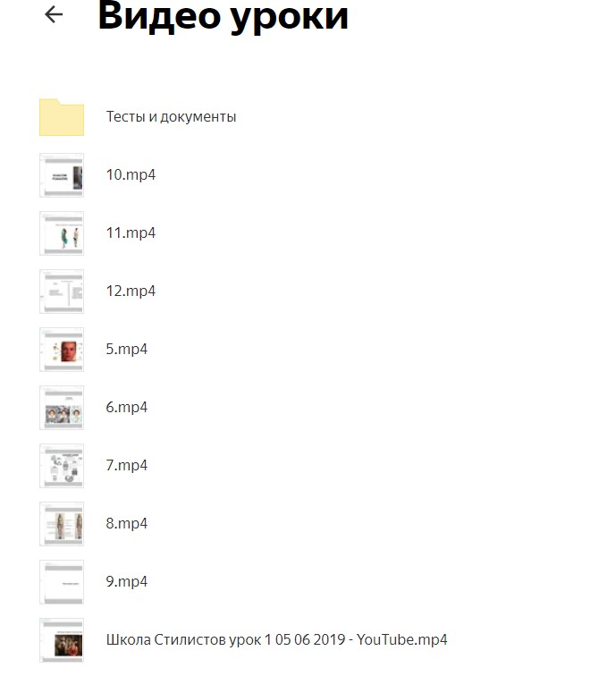Select the 7.mp4 video thumbnail

62,466
